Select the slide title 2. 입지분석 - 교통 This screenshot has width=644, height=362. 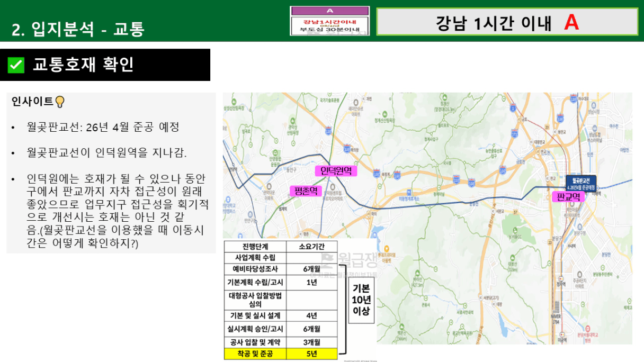[x=78, y=29]
